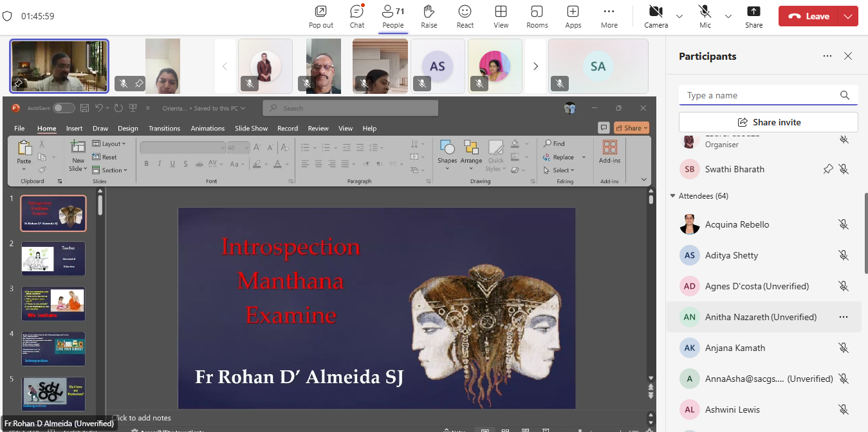
Task: Open the Select dropdown
Action: pos(559,170)
